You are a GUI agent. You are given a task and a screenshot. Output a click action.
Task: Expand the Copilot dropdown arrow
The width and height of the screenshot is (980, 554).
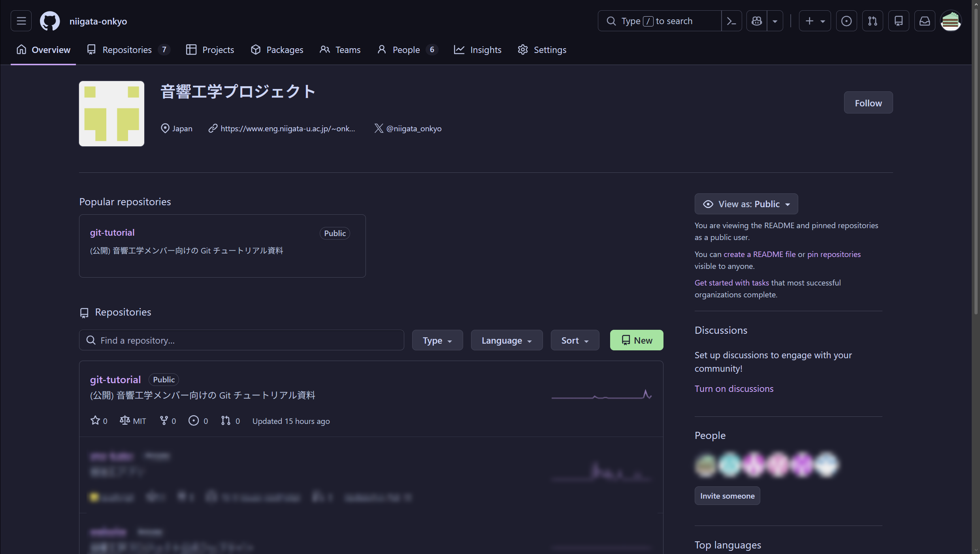pyautogui.click(x=775, y=21)
